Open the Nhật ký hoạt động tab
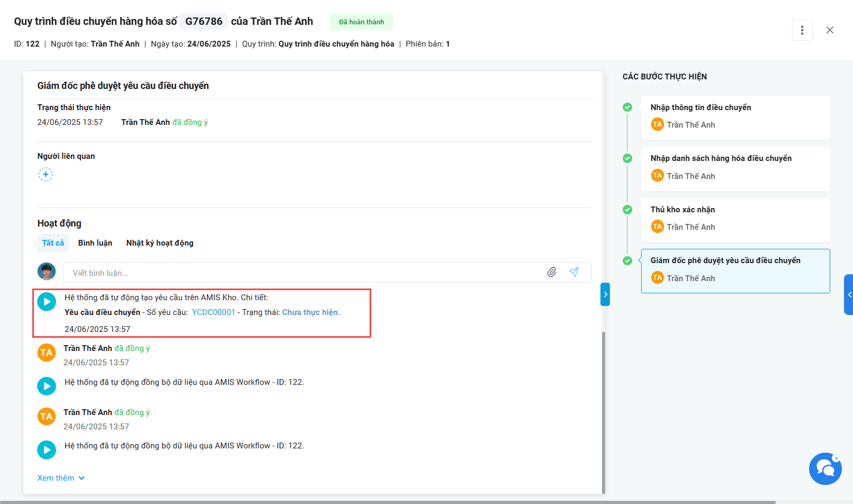853x504 pixels. click(x=160, y=243)
